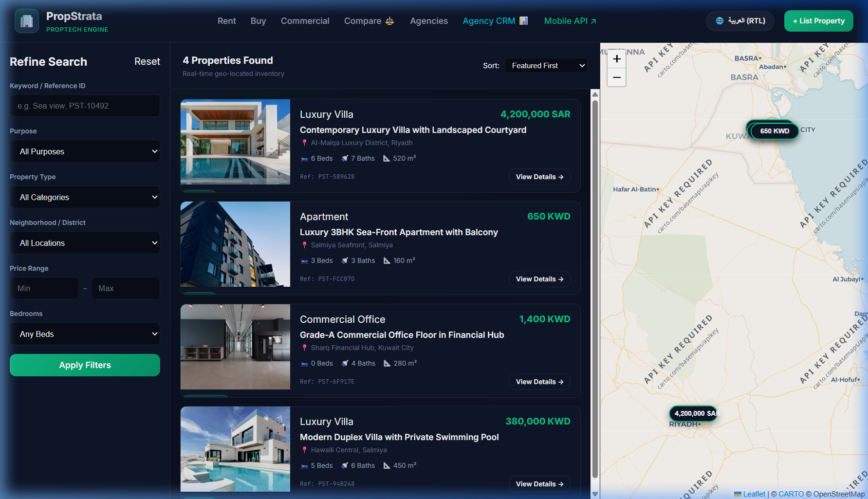This screenshot has height=499, width=868.
Task: Go to the Buy section
Action: pos(258,21)
